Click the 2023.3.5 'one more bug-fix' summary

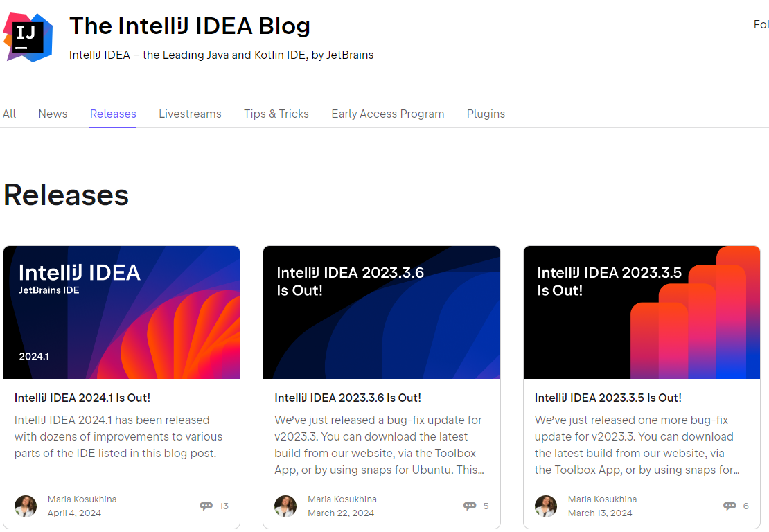[x=637, y=445]
